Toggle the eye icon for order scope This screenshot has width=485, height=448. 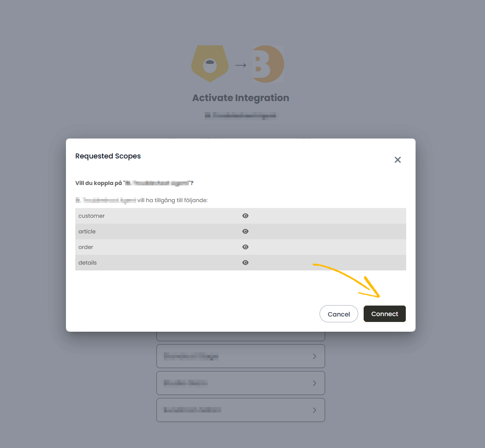[x=245, y=247]
